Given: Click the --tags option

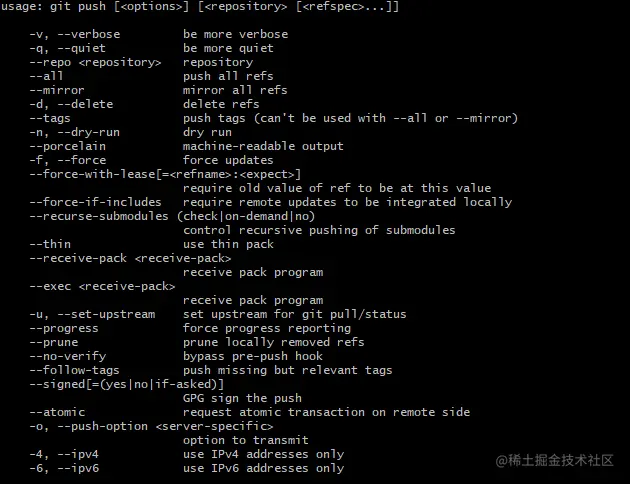Looking at the screenshot, I should point(50,118).
